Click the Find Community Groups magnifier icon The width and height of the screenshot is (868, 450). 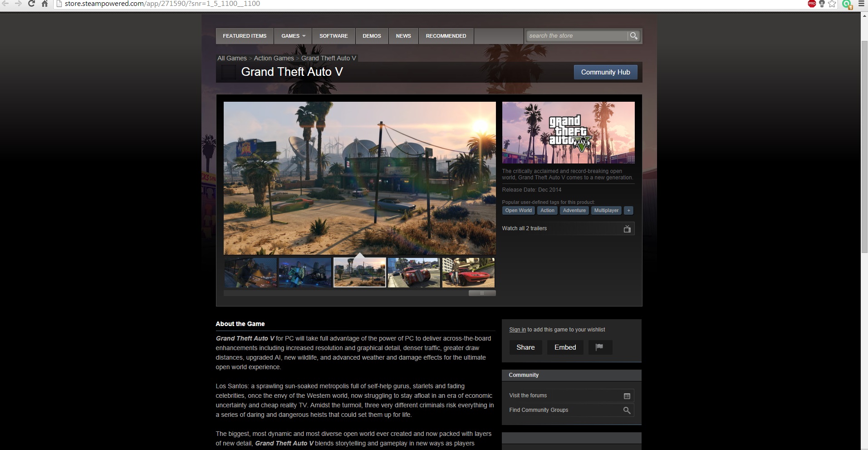627,410
